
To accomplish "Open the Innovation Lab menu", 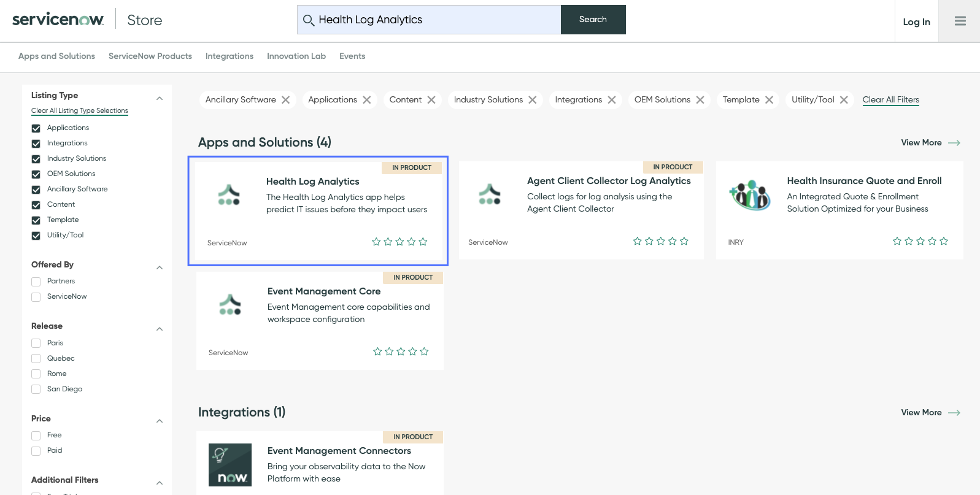I will pyautogui.click(x=296, y=56).
